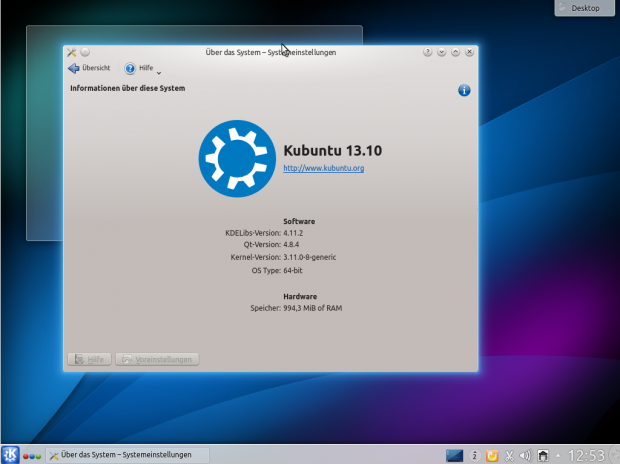Open the activities switcher with colored dots
The image size is (620, 464).
click(x=32, y=456)
